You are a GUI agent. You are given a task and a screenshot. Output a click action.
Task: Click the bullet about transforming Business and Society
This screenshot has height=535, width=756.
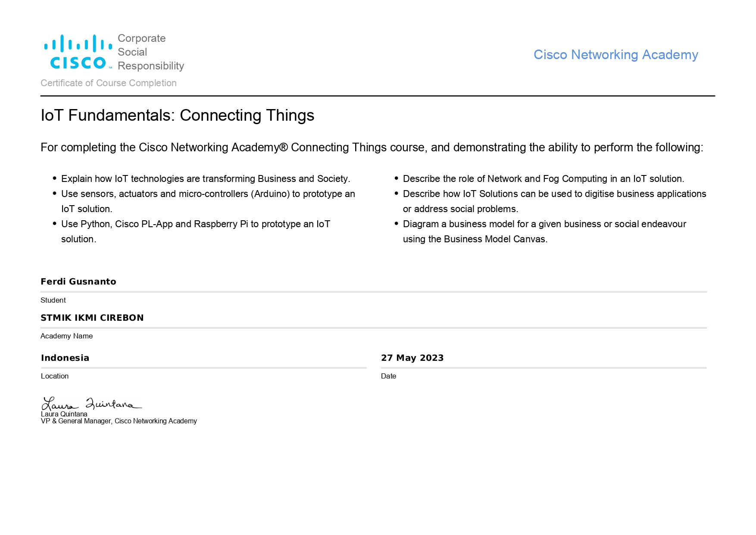click(206, 179)
